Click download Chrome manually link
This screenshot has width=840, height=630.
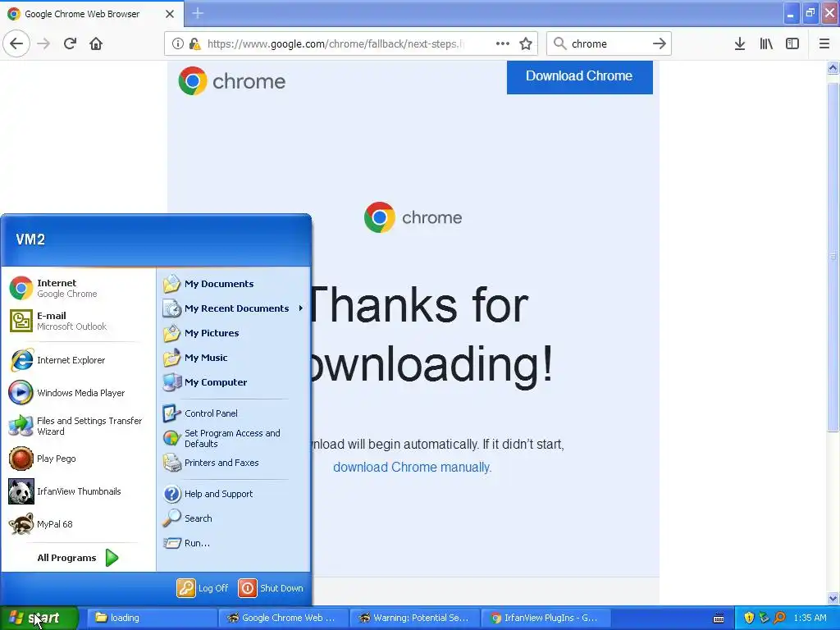(412, 467)
